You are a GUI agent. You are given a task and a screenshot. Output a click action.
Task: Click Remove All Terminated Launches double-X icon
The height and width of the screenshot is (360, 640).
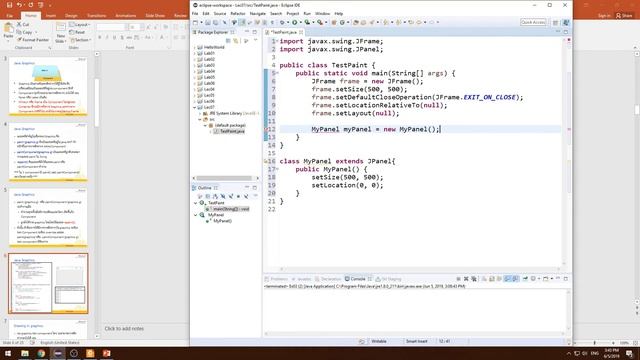(x=474, y=279)
